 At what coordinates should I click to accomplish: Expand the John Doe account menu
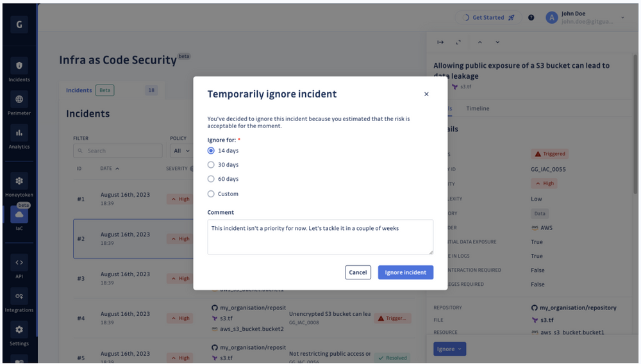pyautogui.click(x=622, y=17)
